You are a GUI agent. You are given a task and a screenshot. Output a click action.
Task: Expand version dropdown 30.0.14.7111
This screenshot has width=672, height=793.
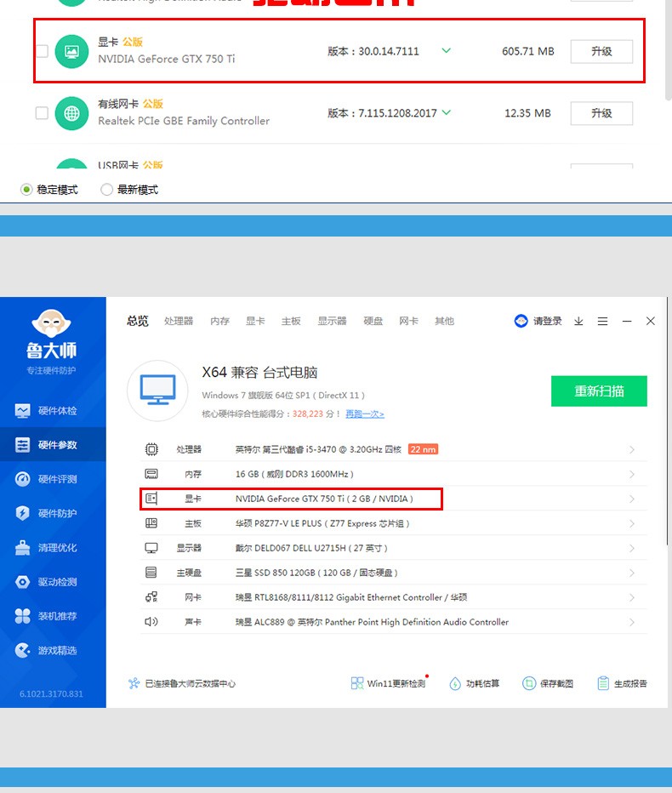pos(446,50)
